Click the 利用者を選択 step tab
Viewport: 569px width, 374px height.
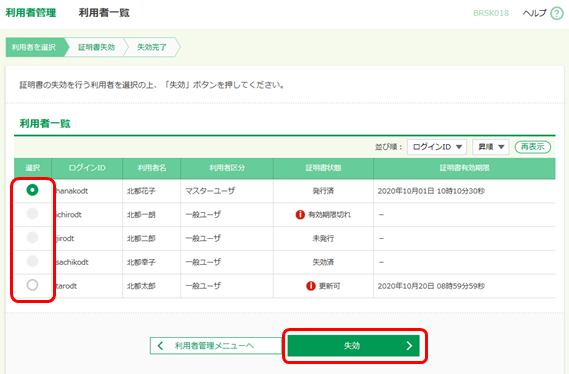pyautogui.click(x=35, y=47)
